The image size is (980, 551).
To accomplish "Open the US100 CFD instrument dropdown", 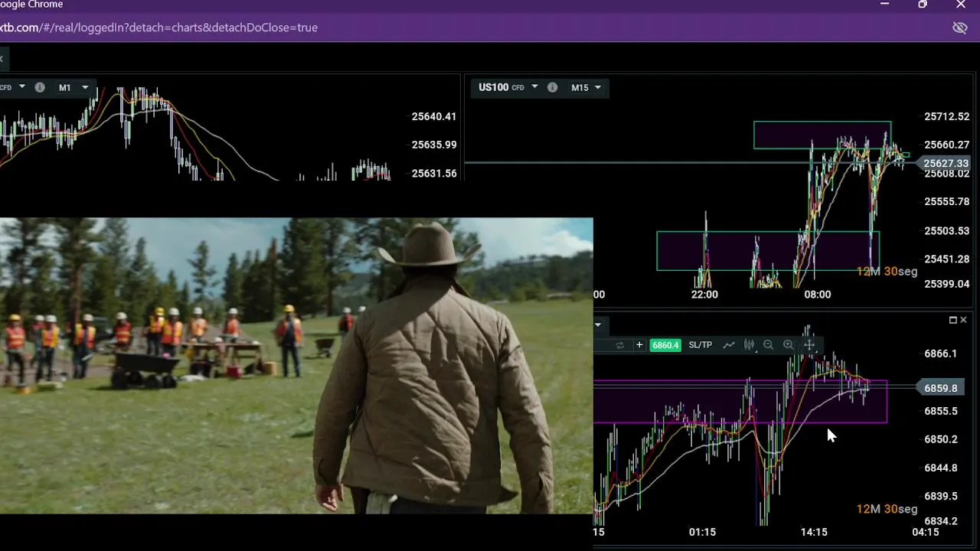I will tap(534, 87).
